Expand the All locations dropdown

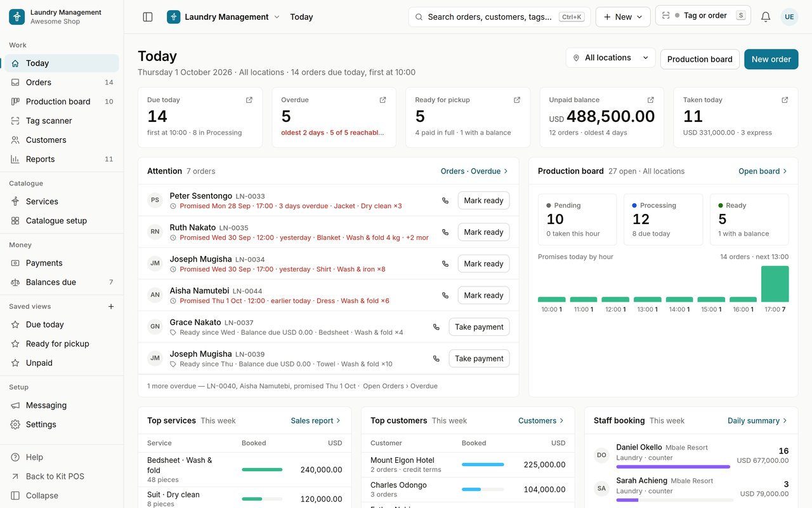tap(611, 58)
